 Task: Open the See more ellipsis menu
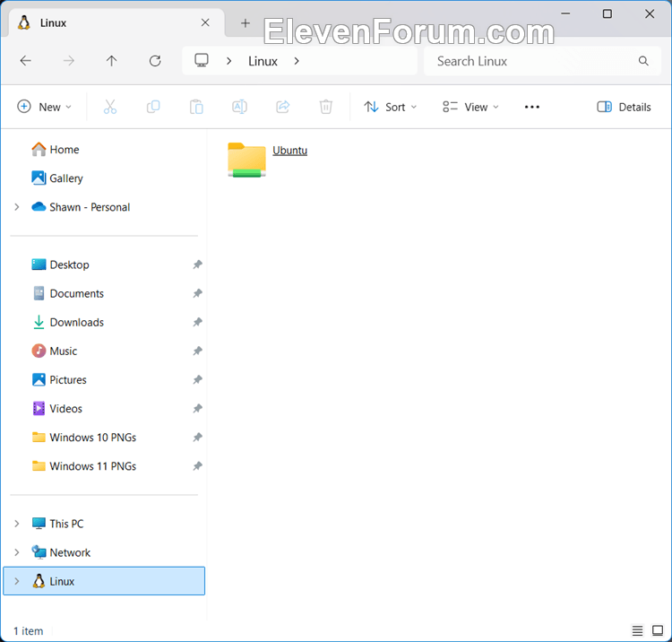[x=532, y=107]
